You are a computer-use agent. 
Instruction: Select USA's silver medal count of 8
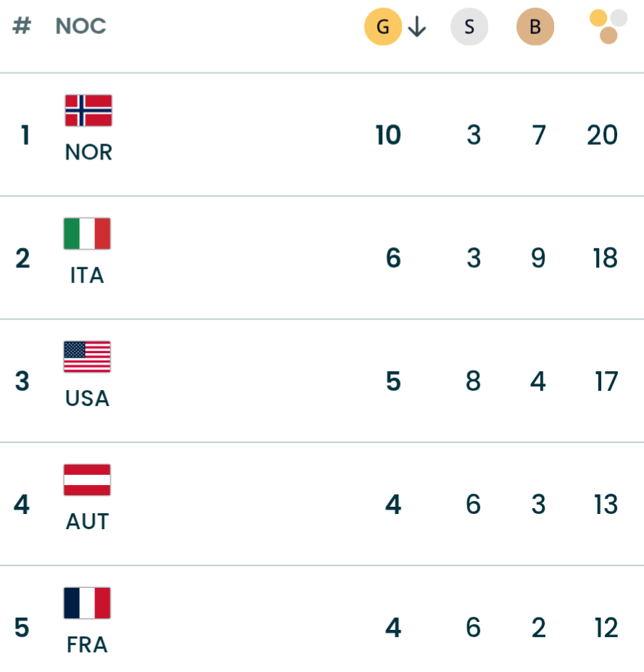[473, 381]
